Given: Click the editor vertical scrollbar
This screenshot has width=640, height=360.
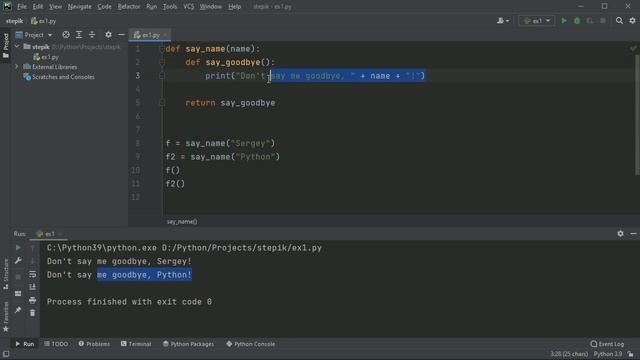Looking at the screenshot, I should click(637, 114).
